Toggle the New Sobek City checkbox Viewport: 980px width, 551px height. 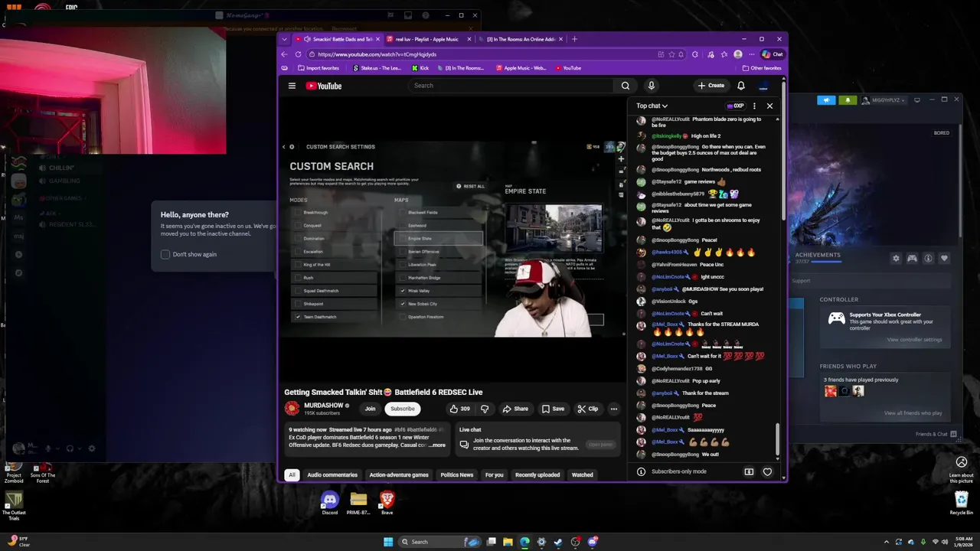point(403,304)
